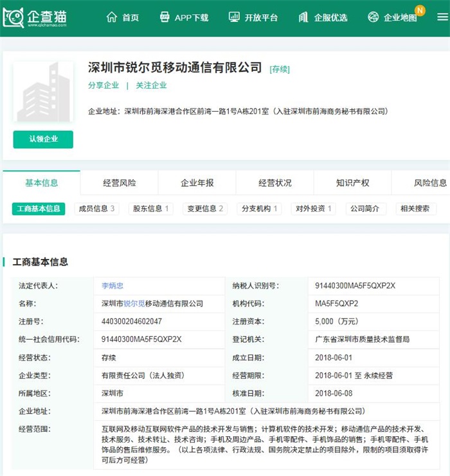Select the 分支机构 1 sub-tab
The width and height of the screenshot is (450, 476).
click(259, 209)
